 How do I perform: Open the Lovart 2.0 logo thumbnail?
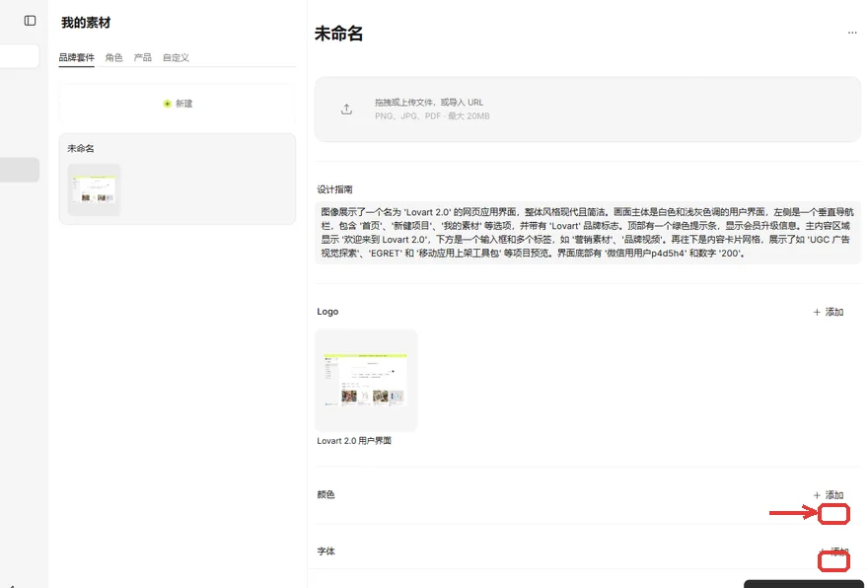click(x=366, y=381)
